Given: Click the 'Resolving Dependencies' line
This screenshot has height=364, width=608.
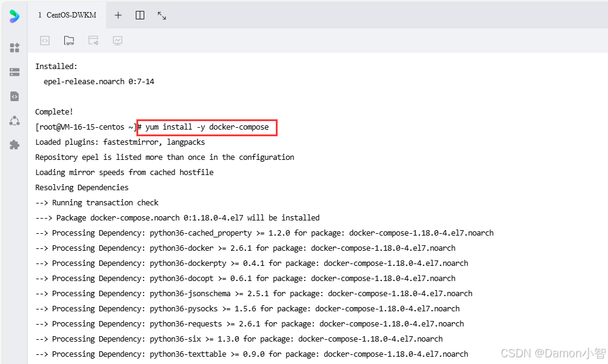Looking at the screenshot, I should pyautogui.click(x=82, y=187).
